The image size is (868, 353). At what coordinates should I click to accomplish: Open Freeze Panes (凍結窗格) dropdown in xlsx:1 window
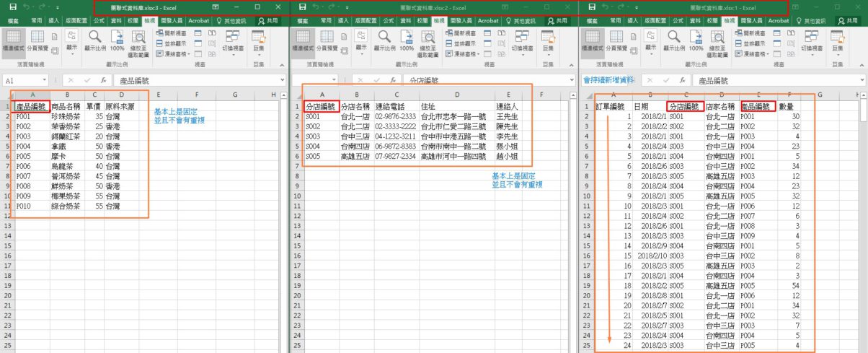click(753, 53)
